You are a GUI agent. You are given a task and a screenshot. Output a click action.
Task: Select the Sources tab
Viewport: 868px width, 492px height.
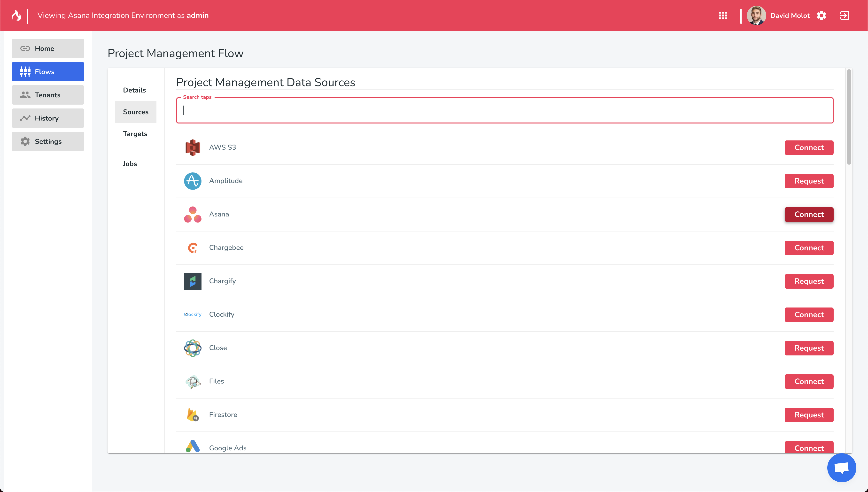[x=136, y=112]
